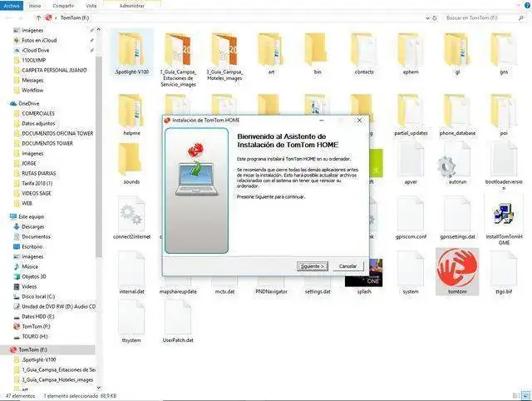Select the connect2internet file
Viewport: 532px width, 401px height.
[131, 214]
